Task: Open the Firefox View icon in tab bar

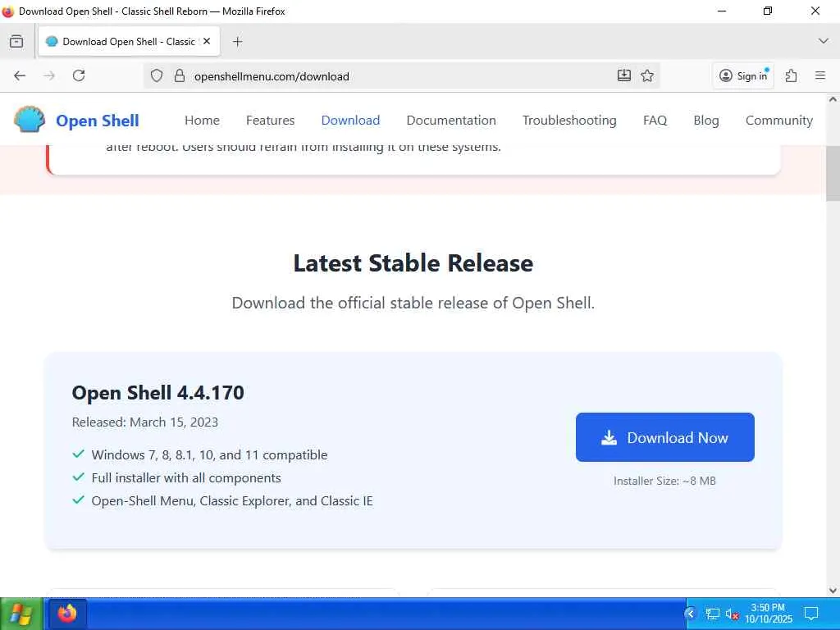Action: (16, 41)
